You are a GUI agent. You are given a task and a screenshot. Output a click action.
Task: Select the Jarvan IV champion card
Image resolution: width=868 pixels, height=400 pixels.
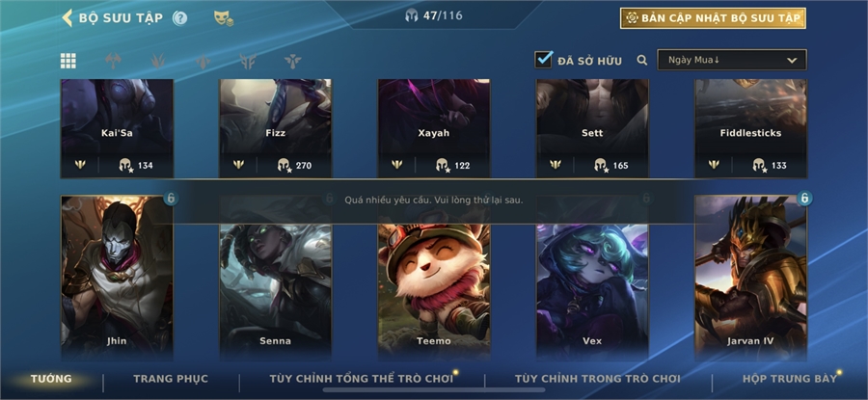pyautogui.click(x=750, y=277)
